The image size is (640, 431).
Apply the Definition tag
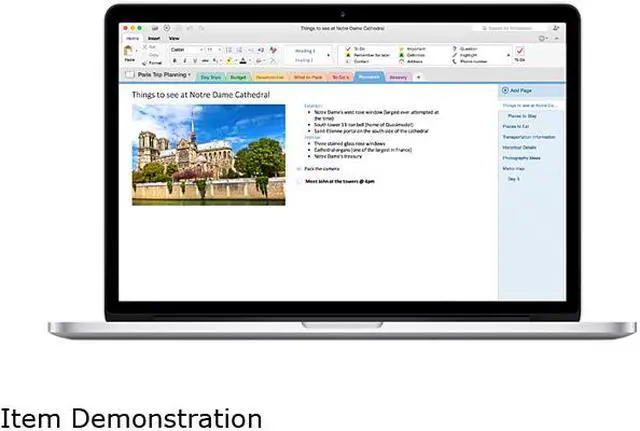click(412, 55)
